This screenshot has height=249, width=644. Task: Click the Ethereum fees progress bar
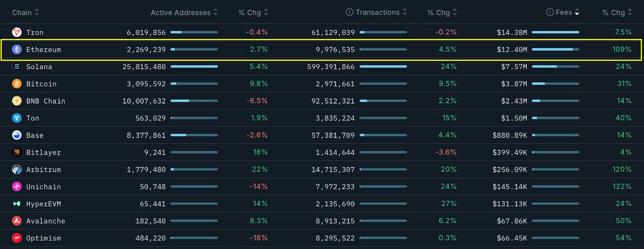(x=555, y=49)
